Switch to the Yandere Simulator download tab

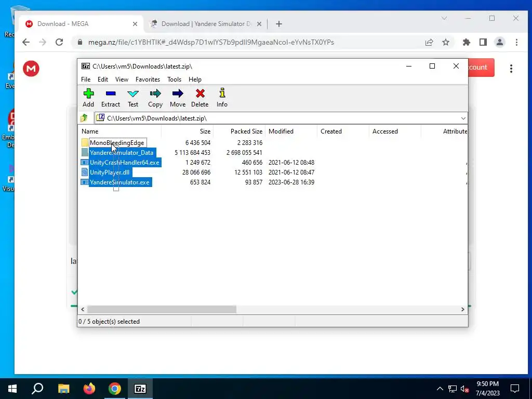[205, 24]
